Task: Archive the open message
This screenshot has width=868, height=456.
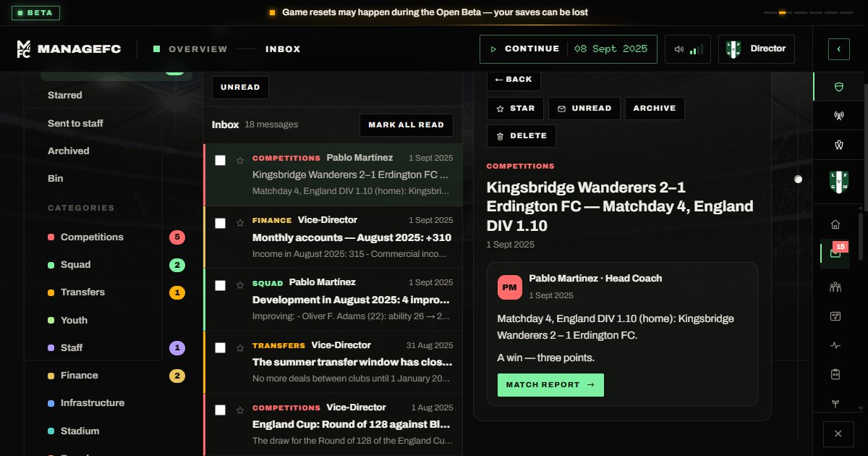Action: [655, 109]
